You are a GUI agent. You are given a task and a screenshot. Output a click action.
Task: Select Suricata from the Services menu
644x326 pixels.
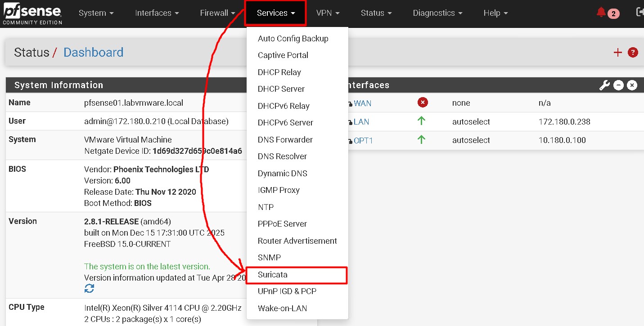pyautogui.click(x=273, y=274)
